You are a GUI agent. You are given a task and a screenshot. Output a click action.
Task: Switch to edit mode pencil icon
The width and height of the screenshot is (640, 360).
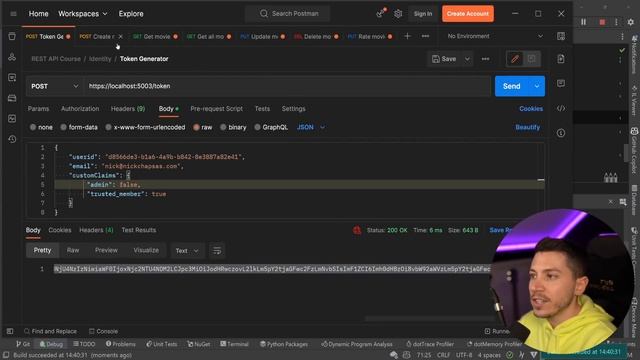pyautogui.click(x=515, y=59)
